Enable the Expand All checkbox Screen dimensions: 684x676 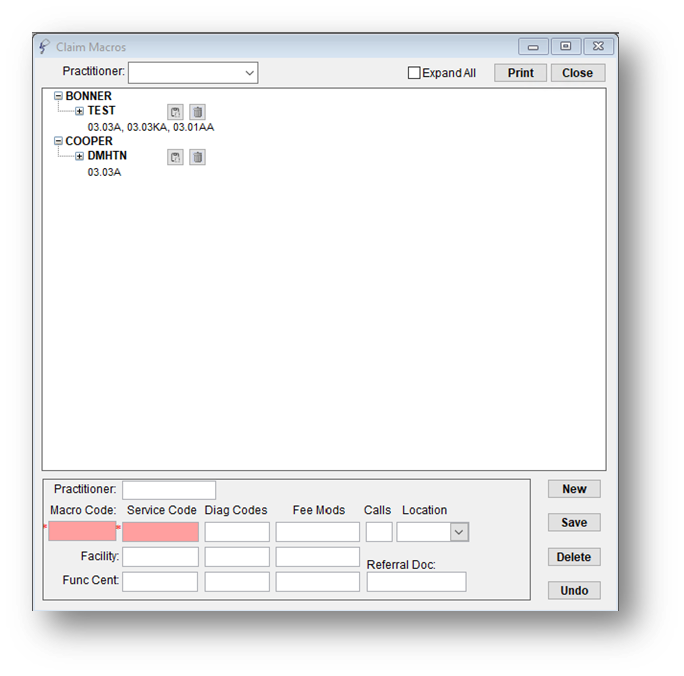tap(414, 73)
